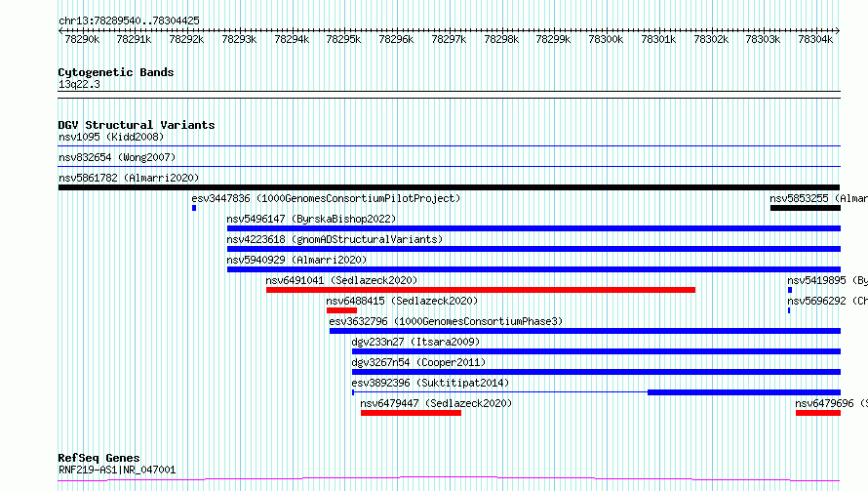Click the nsv5940929 (Almarri2020) label
This screenshot has width=868, height=491.
pyautogui.click(x=296, y=260)
